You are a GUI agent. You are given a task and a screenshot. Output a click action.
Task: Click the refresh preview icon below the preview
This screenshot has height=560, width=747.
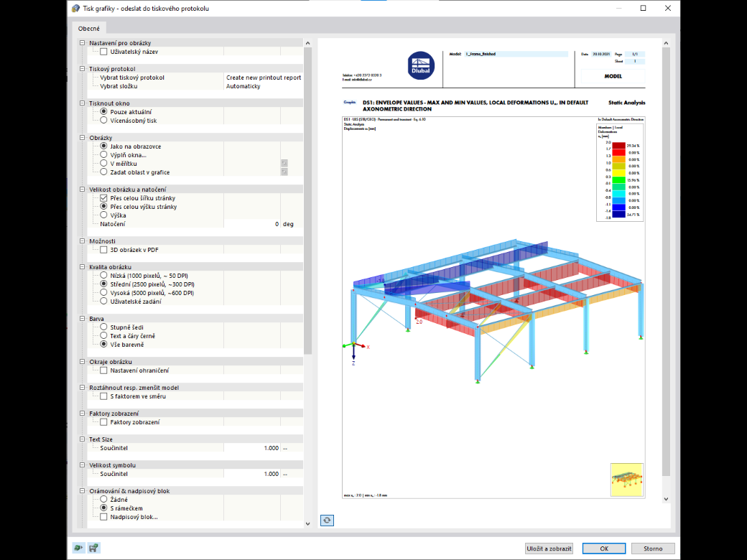pyautogui.click(x=327, y=520)
